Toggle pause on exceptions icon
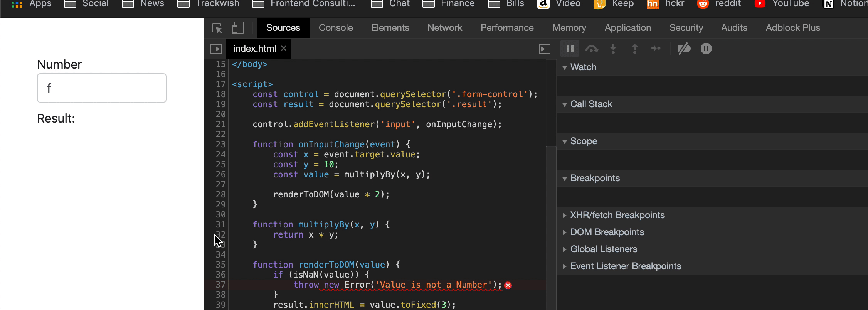 coord(706,49)
